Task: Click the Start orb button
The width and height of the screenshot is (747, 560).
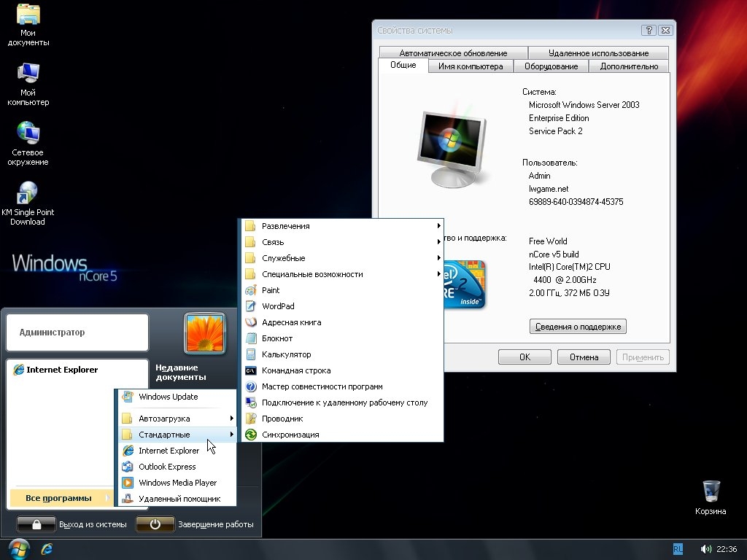Action: (x=18, y=548)
